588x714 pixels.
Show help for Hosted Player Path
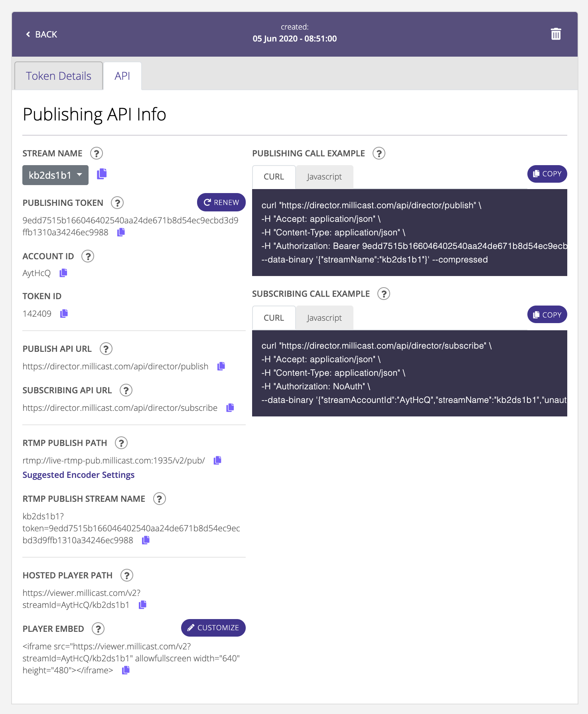point(127,575)
